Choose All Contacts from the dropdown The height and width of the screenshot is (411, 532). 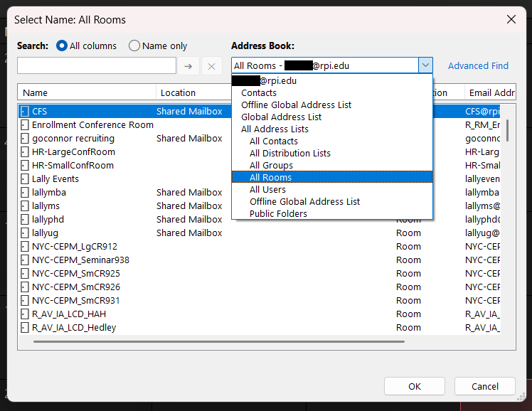click(273, 141)
